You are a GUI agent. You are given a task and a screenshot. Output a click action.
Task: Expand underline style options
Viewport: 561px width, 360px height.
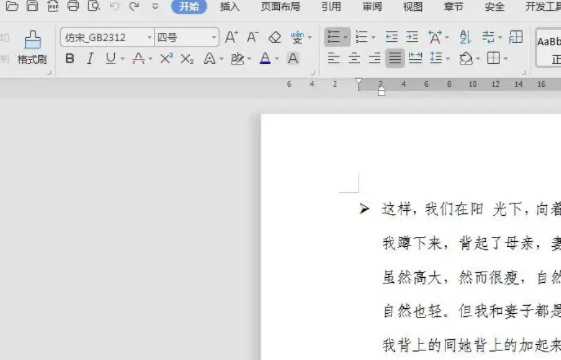[x=122, y=59]
